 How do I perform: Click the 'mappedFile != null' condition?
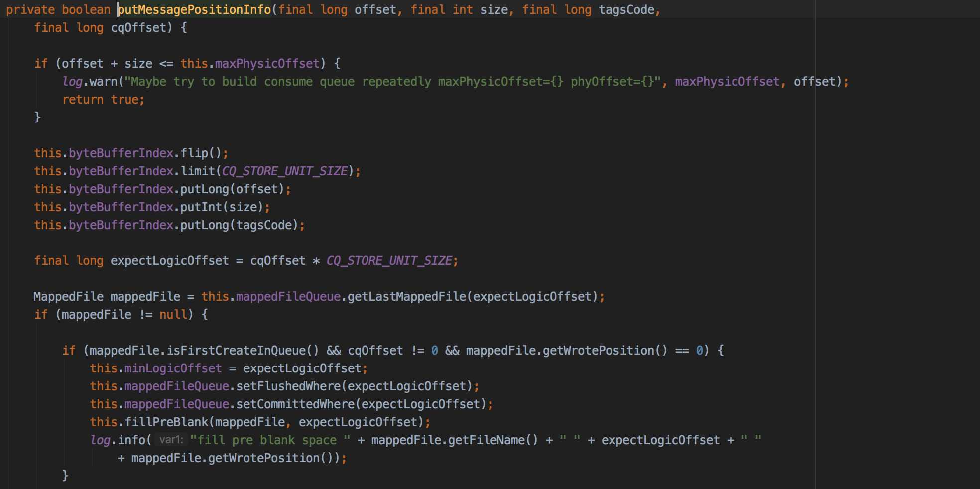point(124,314)
